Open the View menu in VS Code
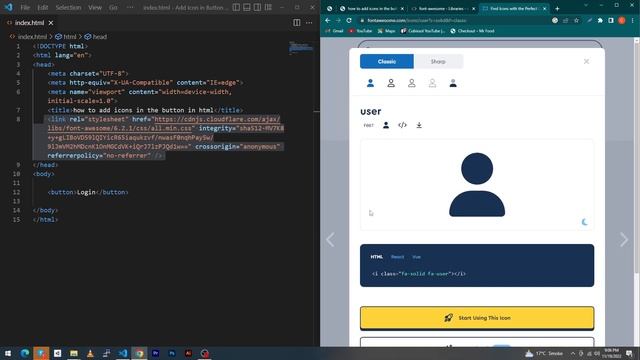This screenshot has width=640, height=360. click(95, 7)
